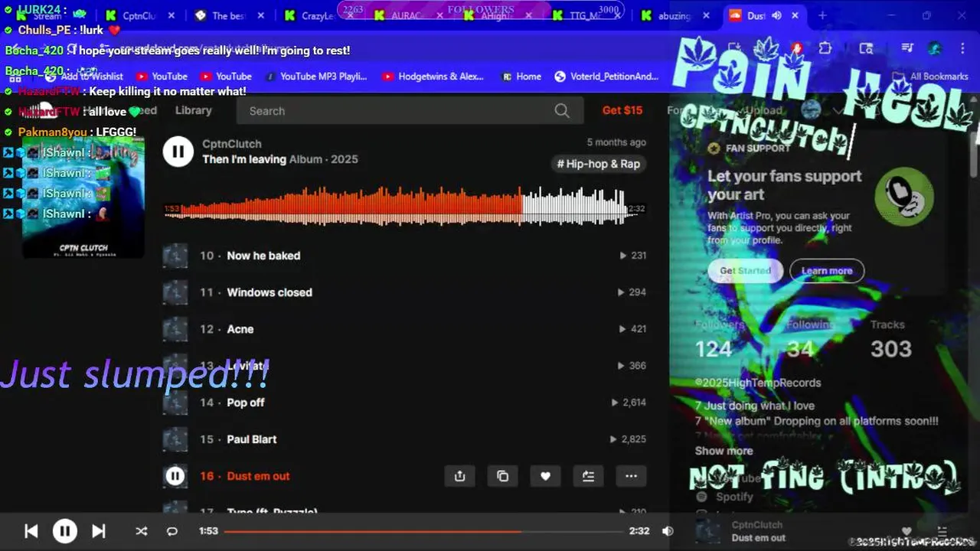Open the Extensions puzzle icon
Image resolution: width=980 pixels, height=551 pixels.
825,48
